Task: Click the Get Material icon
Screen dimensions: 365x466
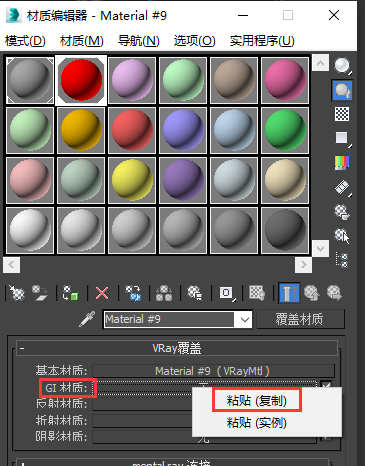Action: [17, 293]
